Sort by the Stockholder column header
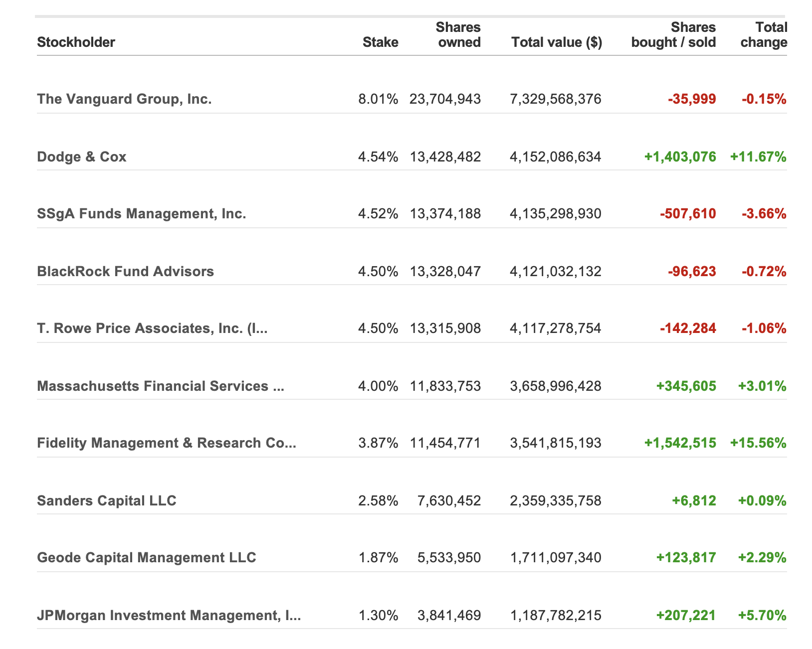The image size is (812, 649). (x=76, y=42)
